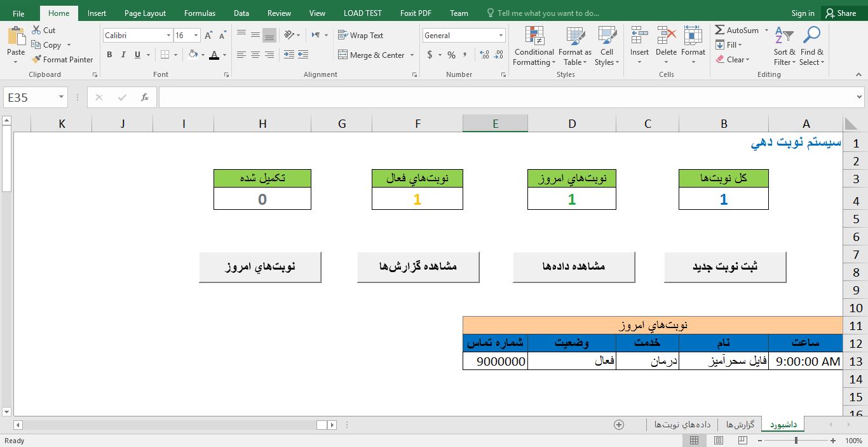Toggle Wrap Text on selected cell
Viewport: 868px width, 447px height.
(x=360, y=36)
